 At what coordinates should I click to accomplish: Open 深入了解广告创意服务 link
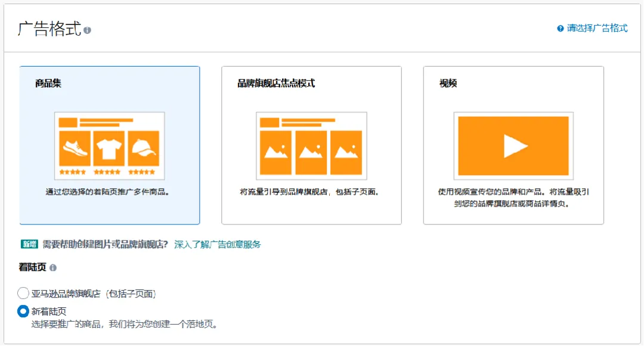pyautogui.click(x=217, y=245)
